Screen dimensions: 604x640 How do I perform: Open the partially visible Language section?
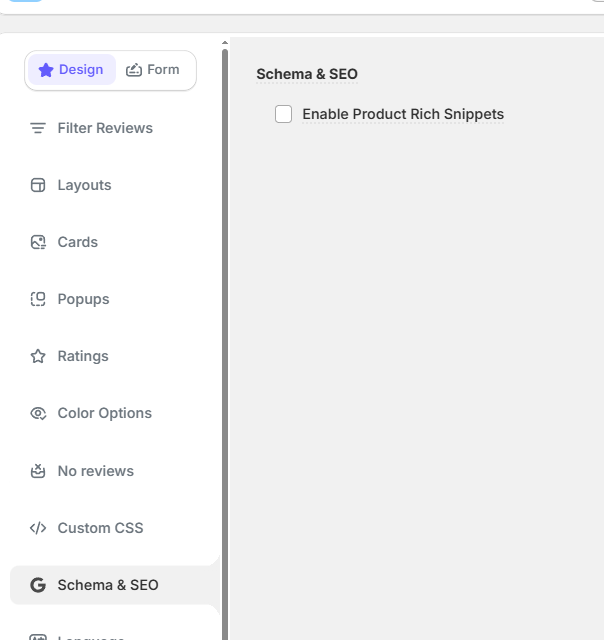tap(90, 636)
